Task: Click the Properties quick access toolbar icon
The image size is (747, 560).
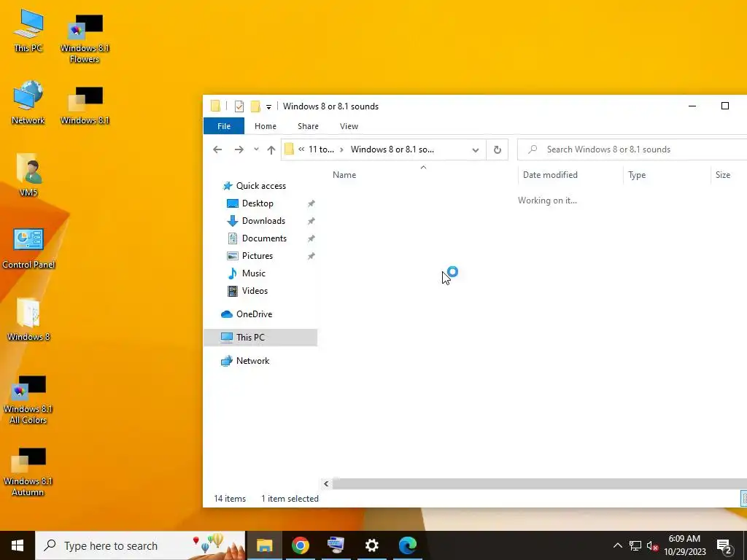Action: [x=239, y=106]
